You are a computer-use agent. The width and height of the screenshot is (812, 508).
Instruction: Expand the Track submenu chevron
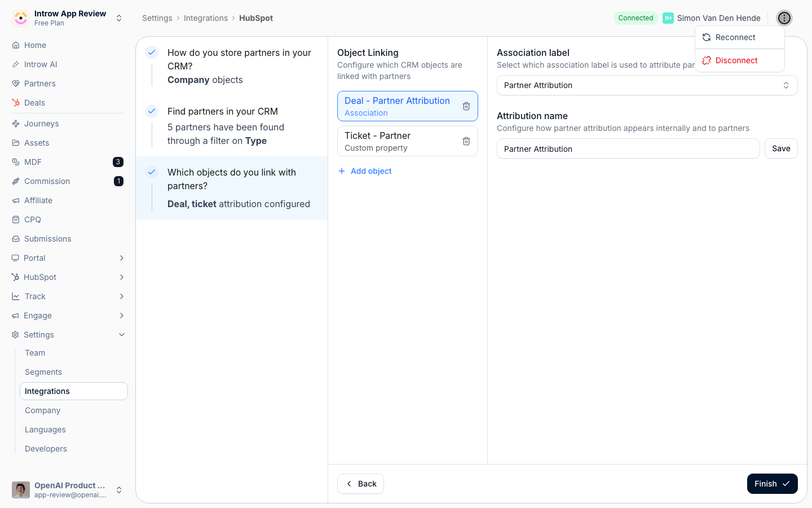(122, 296)
